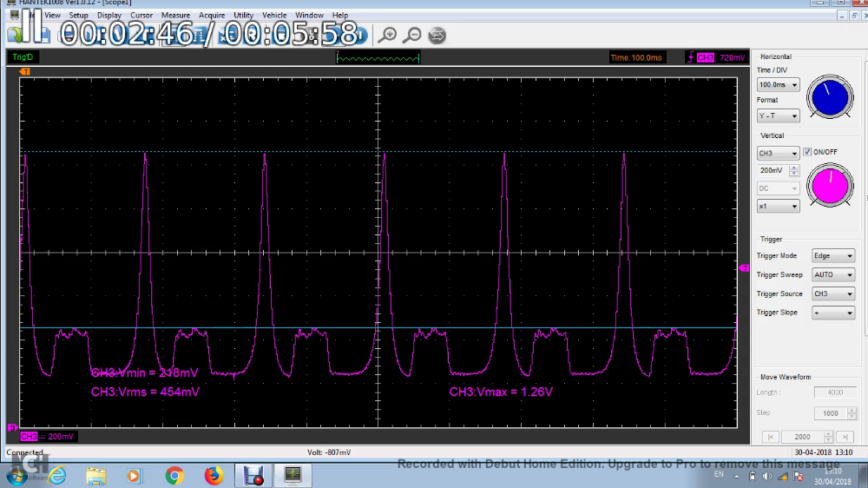
Task: Expand the Trigger Mode Edge dropdown
Action: [832, 256]
